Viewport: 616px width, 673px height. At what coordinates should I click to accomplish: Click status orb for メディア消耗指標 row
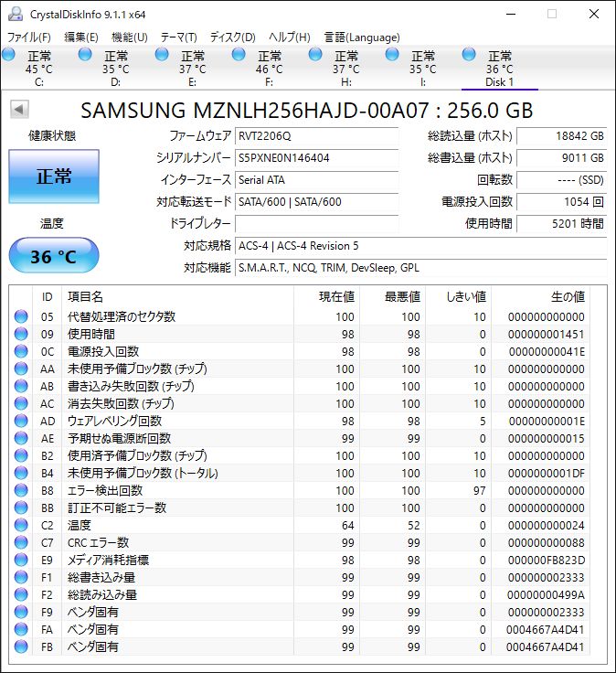tap(21, 560)
